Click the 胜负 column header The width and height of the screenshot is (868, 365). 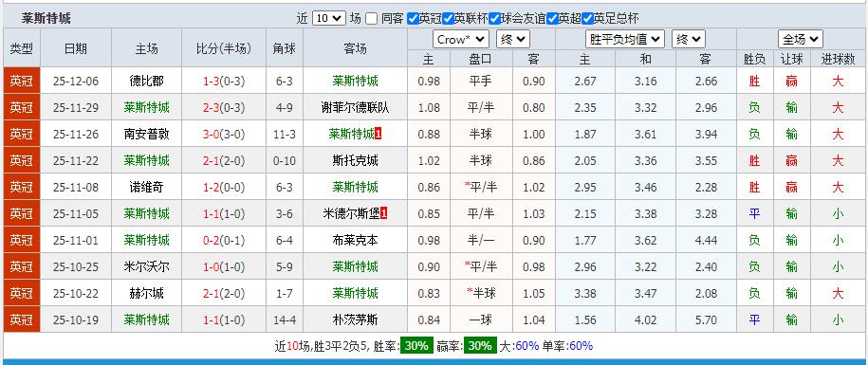coord(754,59)
